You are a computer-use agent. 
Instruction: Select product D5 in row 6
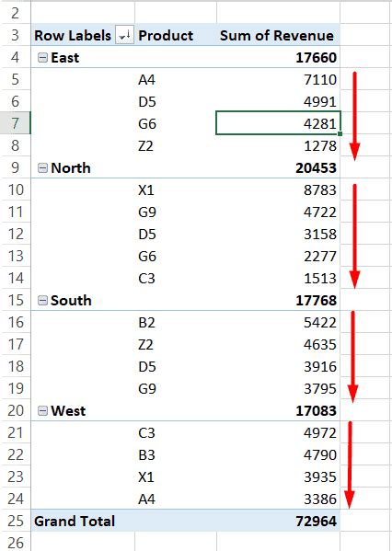click(176, 101)
